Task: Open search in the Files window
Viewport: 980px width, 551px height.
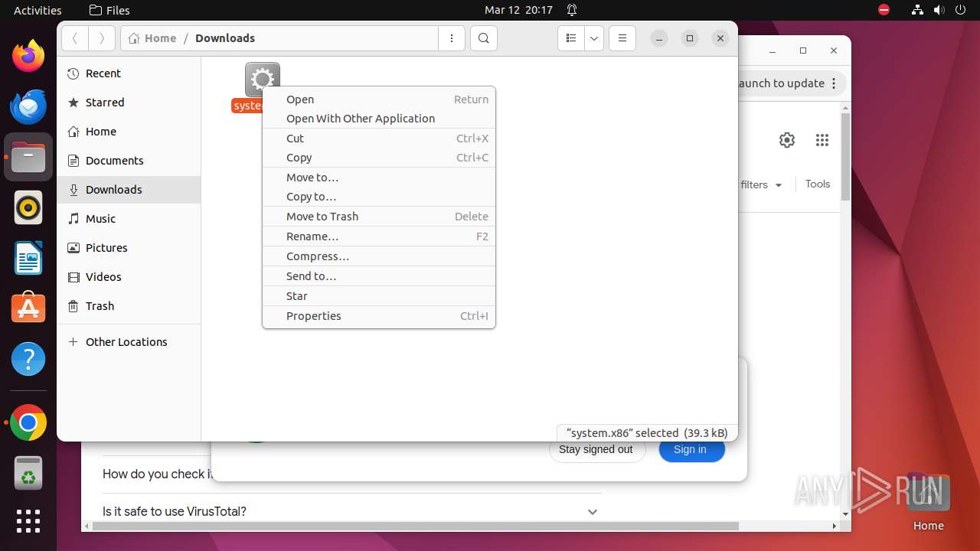Action: [x=484, y=38]
